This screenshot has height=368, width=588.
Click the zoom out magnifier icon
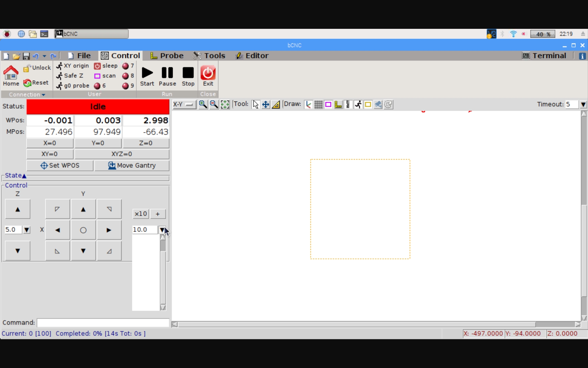click(214, 105)
